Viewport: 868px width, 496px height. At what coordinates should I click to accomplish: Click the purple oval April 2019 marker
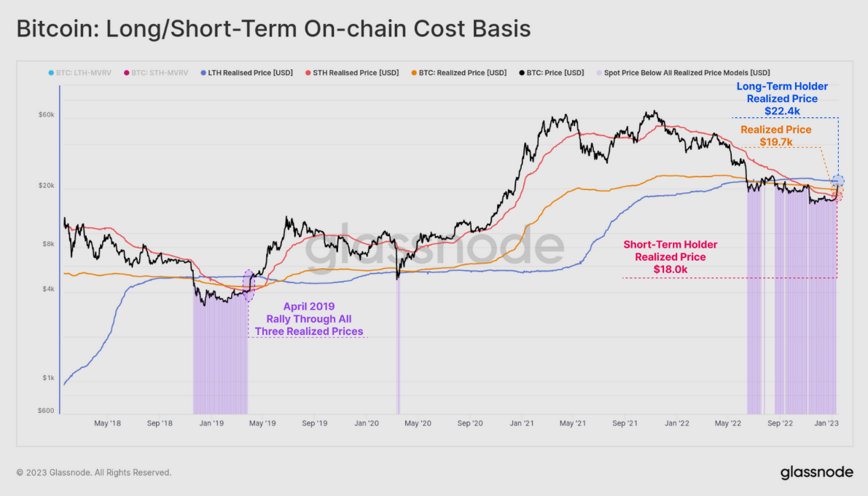click(x=248, y=286)
